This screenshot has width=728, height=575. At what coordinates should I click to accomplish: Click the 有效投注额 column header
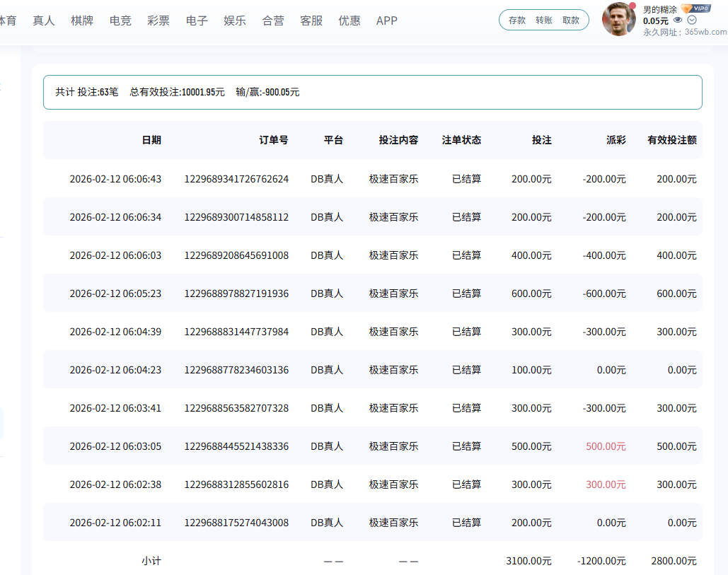point(671,140)
